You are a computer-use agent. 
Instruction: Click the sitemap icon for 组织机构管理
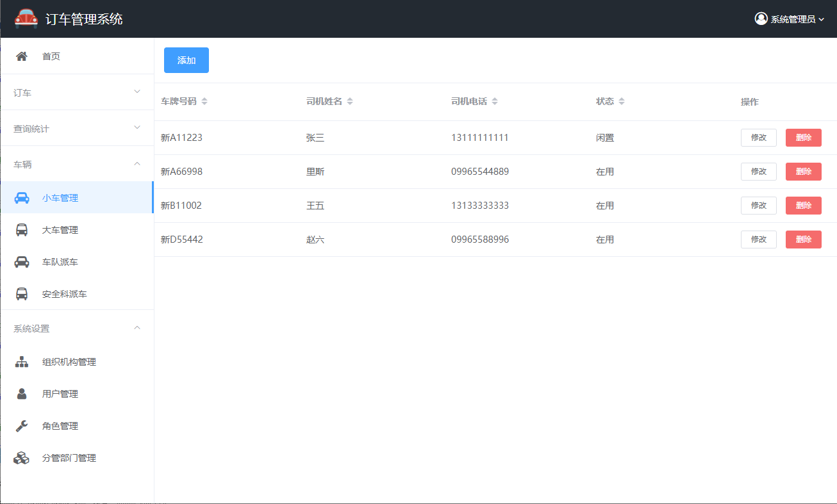point(22,362)
